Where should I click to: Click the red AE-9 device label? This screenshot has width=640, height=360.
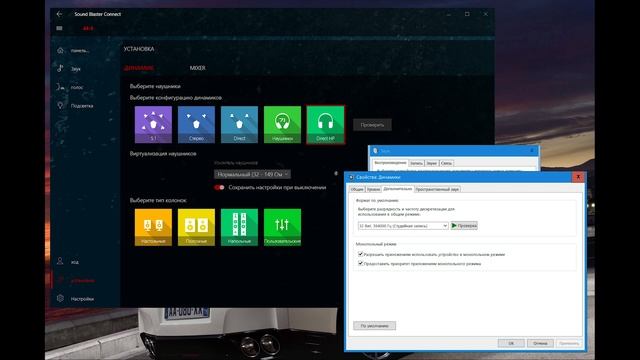tap(88, 28)
